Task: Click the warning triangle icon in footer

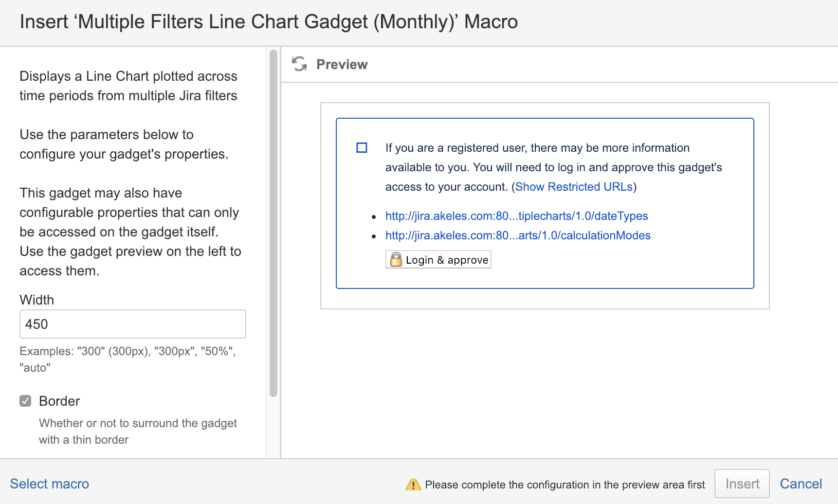Action: [x=413, y=484]
